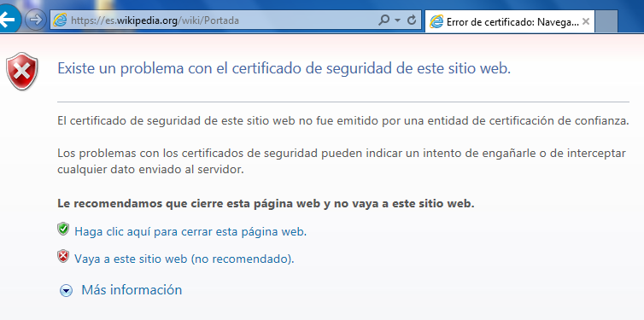Click the "Más información" link text
The width and height of the screenshot is (644, 320).
(132, 289)
